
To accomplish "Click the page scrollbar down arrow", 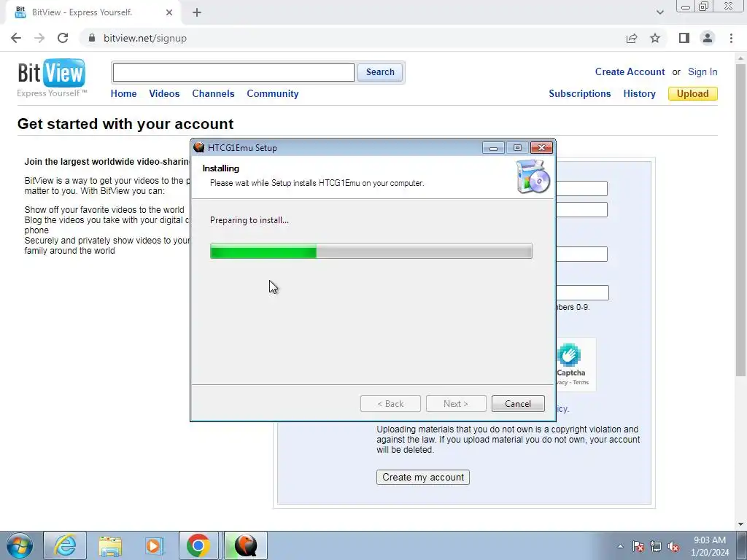I will tap(740, 524).
